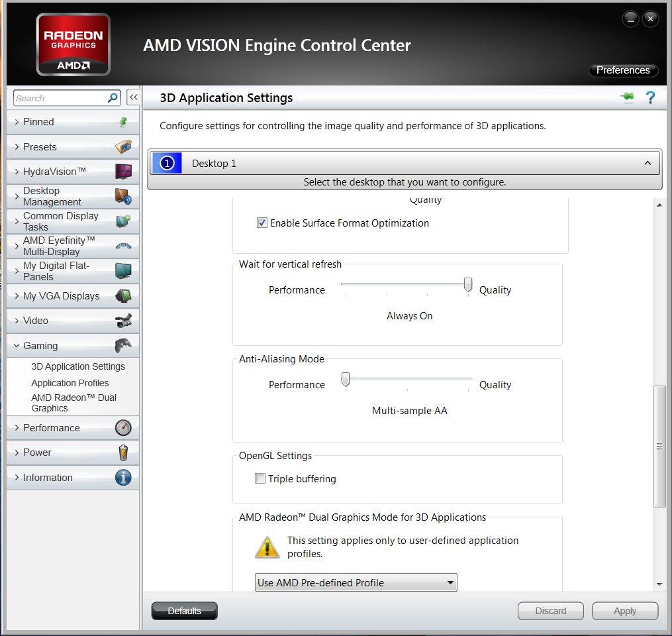The width and height of the screenshot is (672, 636).
Task: Click the 'Wait for vertical refresh' group label
Action: pos(290,264)
